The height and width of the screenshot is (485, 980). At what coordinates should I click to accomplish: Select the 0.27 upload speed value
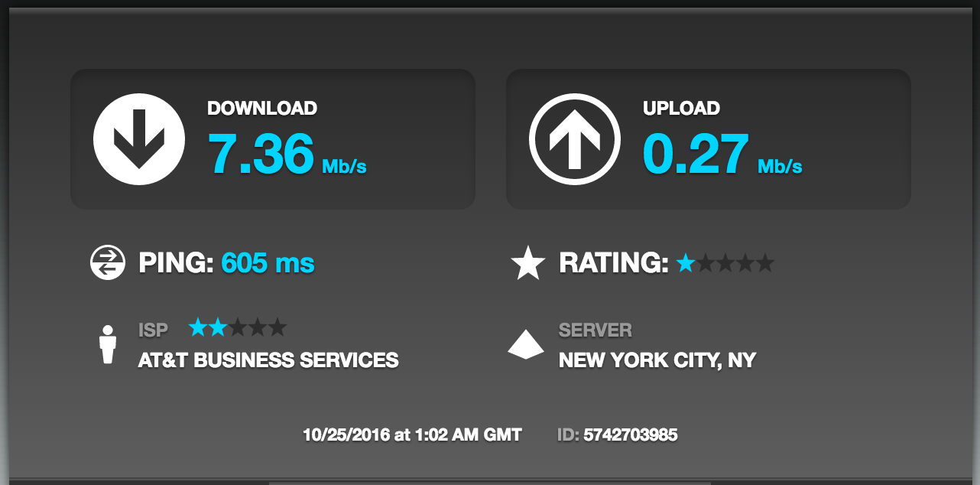[x=696, y=154]
